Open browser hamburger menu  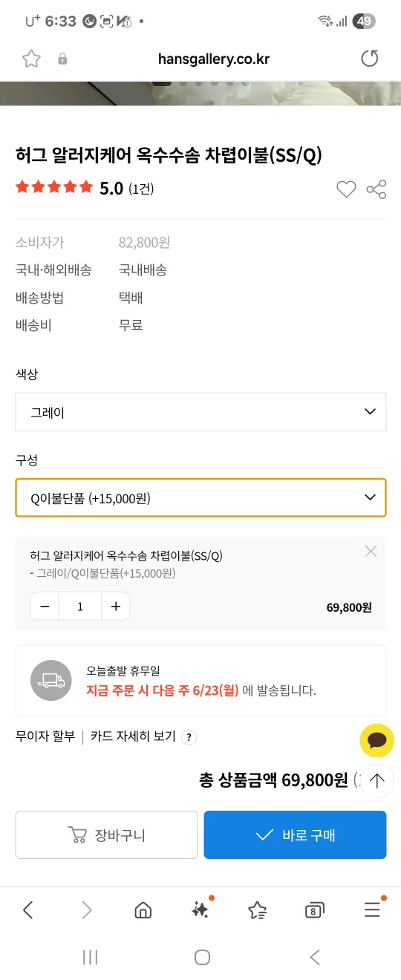372,909
